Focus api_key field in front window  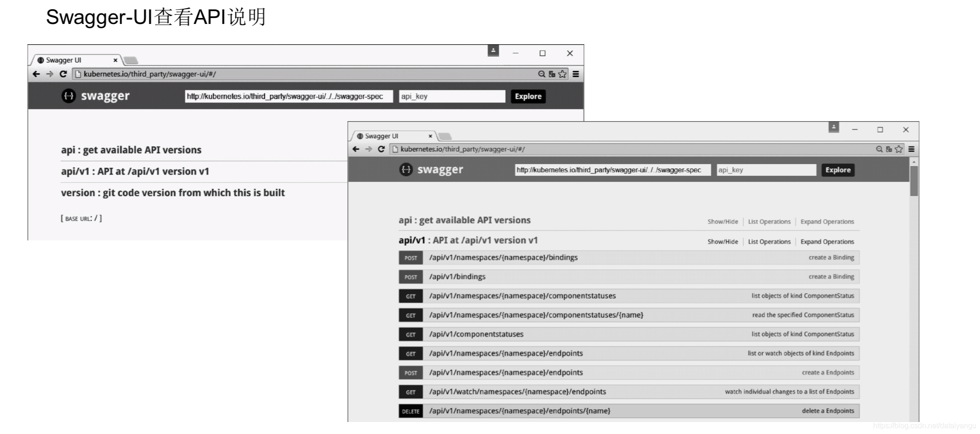pyautogui.click(x=766, y=170)
